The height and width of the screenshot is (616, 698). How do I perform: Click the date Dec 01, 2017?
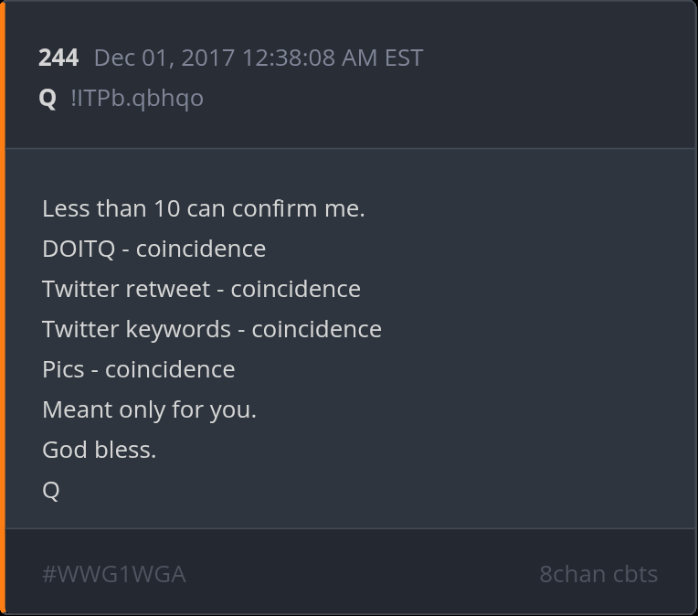pos(165,58)
